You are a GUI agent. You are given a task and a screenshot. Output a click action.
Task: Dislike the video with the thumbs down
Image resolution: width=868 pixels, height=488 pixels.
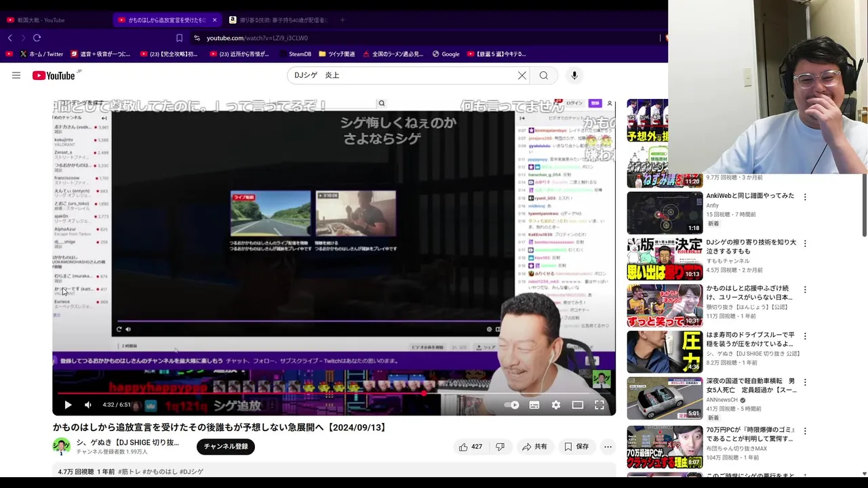point(500,447)
